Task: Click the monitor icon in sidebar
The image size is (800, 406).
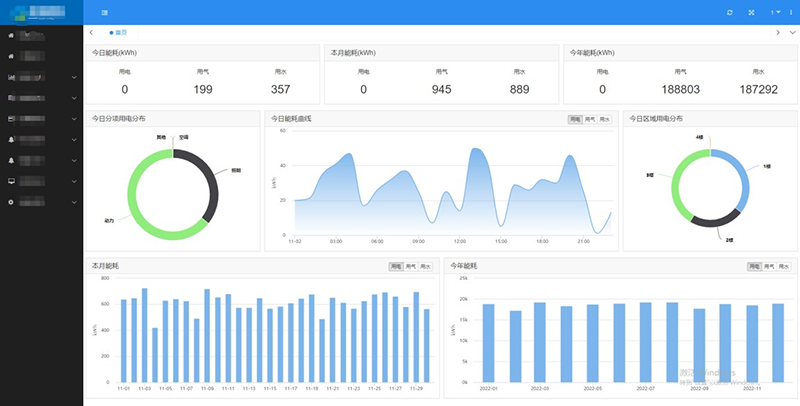Action: click(11, 181)
